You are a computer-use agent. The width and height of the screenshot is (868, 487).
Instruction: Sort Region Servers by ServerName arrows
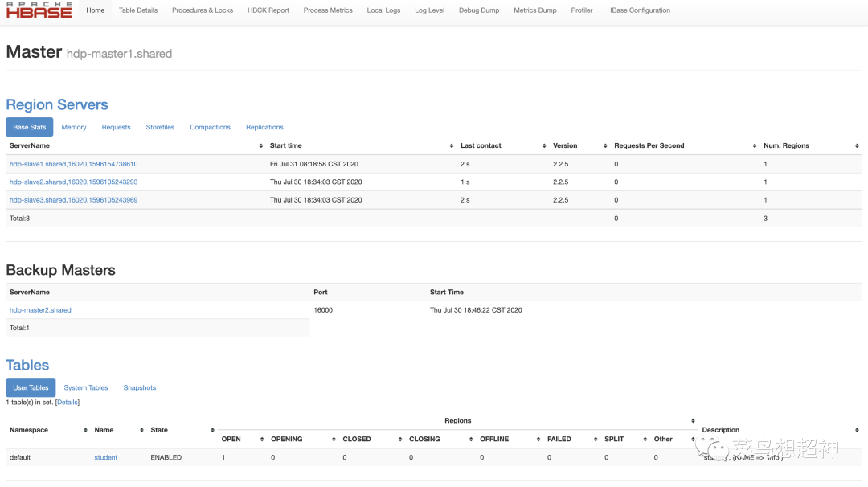261,146
